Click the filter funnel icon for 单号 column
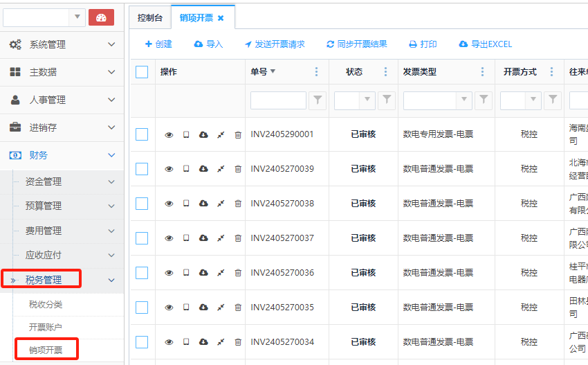Image resolution: width=588 pixels, height=365 pixels. click(x=318, y=100)
